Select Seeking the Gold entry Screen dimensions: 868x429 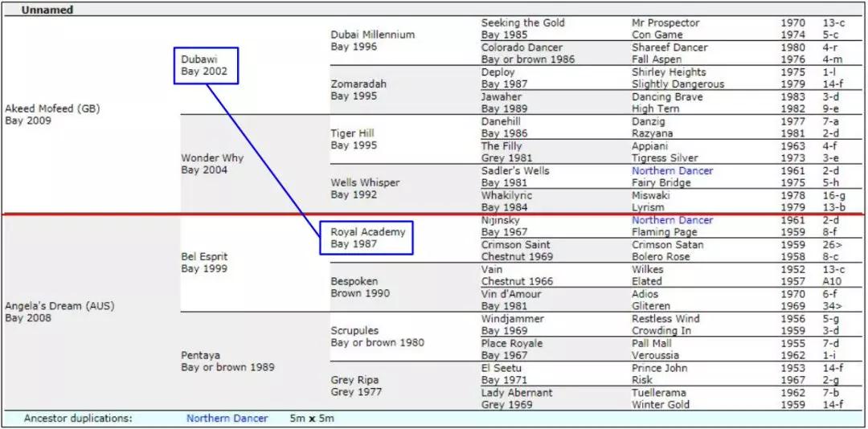click(x=522, y=22)
